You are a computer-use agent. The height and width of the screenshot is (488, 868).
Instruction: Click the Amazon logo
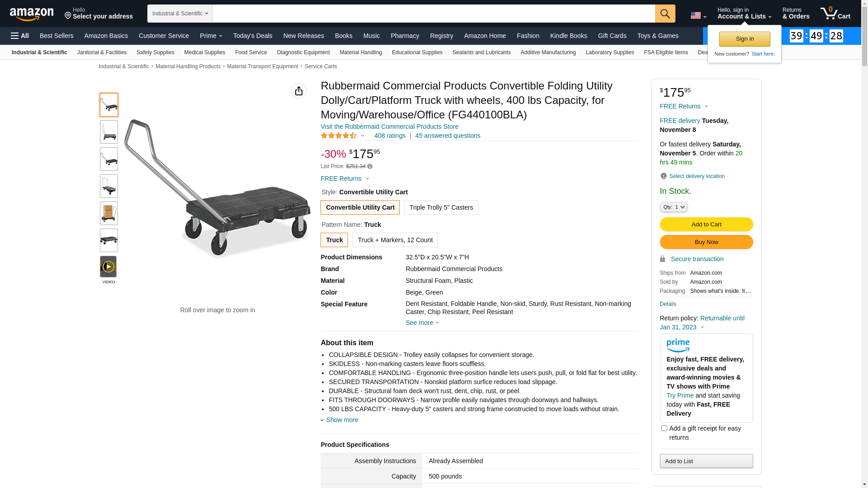[32, 14]
